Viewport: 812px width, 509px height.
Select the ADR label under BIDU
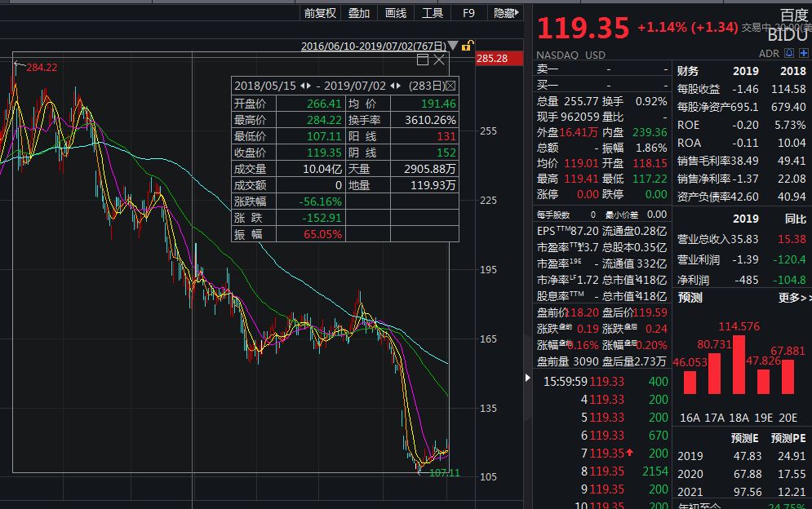coord(769,53)
